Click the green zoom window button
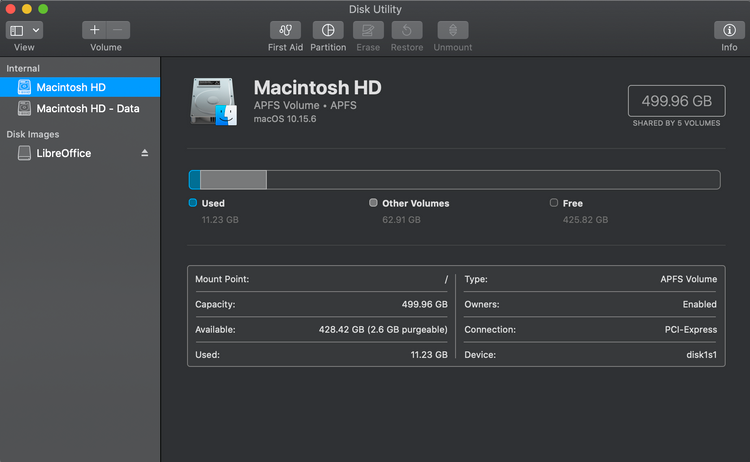 (x=43, y=8)
